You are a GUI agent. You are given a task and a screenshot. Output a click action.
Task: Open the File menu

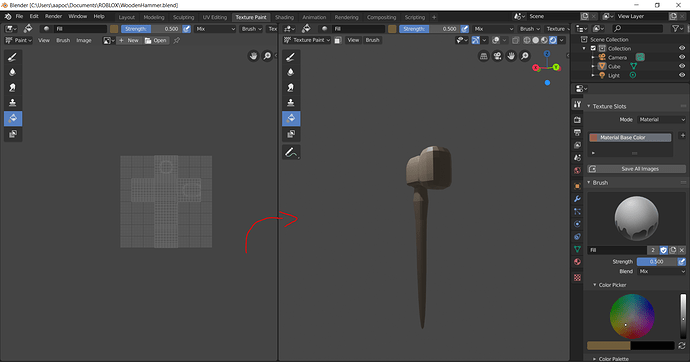tap(19, 16)
